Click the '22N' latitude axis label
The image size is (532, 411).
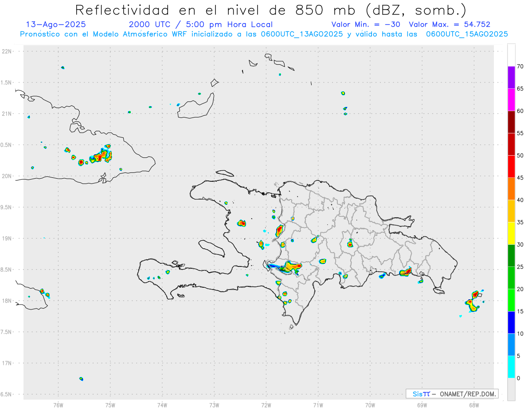8,51
